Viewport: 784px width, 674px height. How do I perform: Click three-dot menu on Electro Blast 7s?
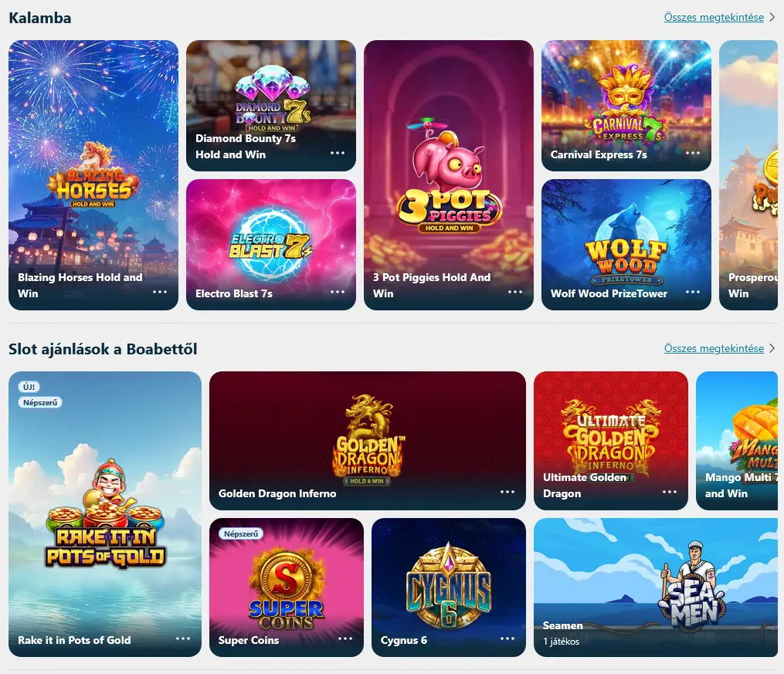coord(338,292)
